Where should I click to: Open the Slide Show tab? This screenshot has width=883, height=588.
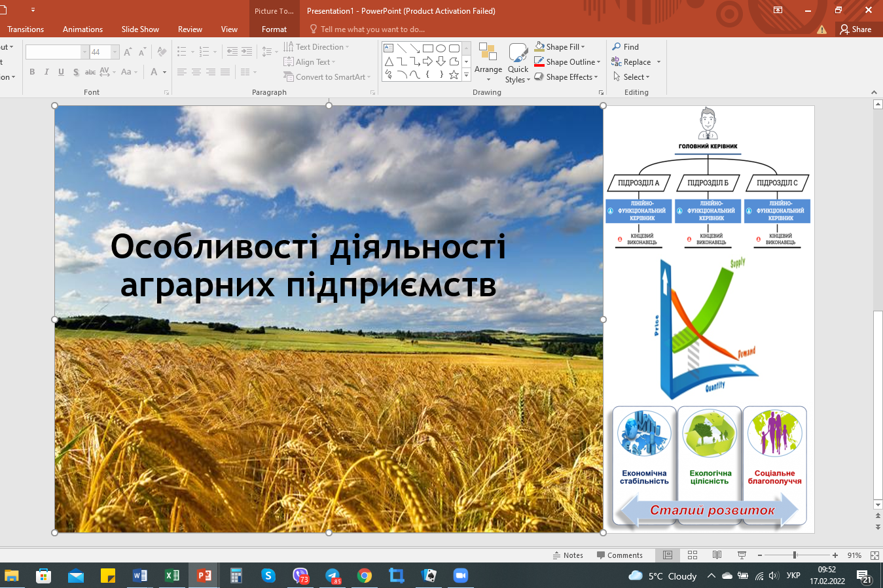tap(140, 29)
